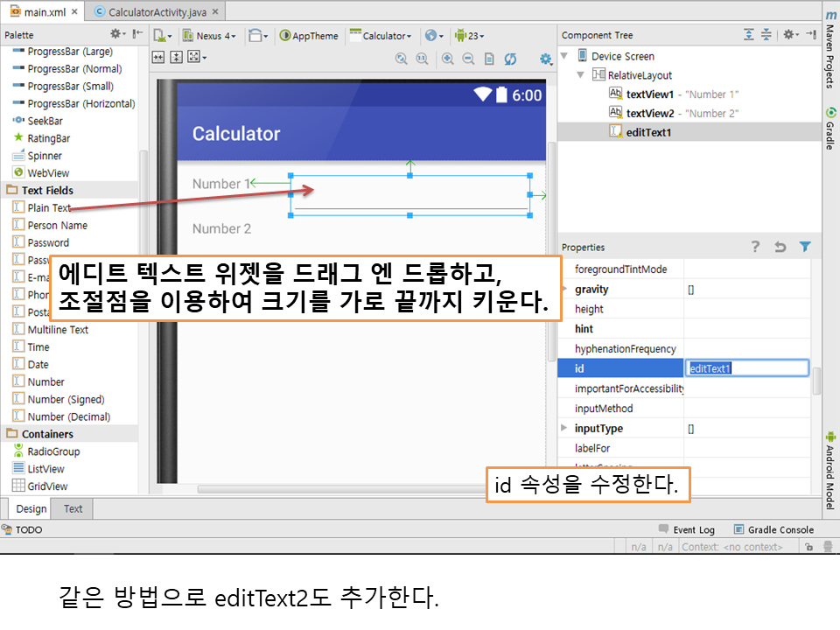Click the id property input field
The image size is (840, 630).
coord(747,368)
